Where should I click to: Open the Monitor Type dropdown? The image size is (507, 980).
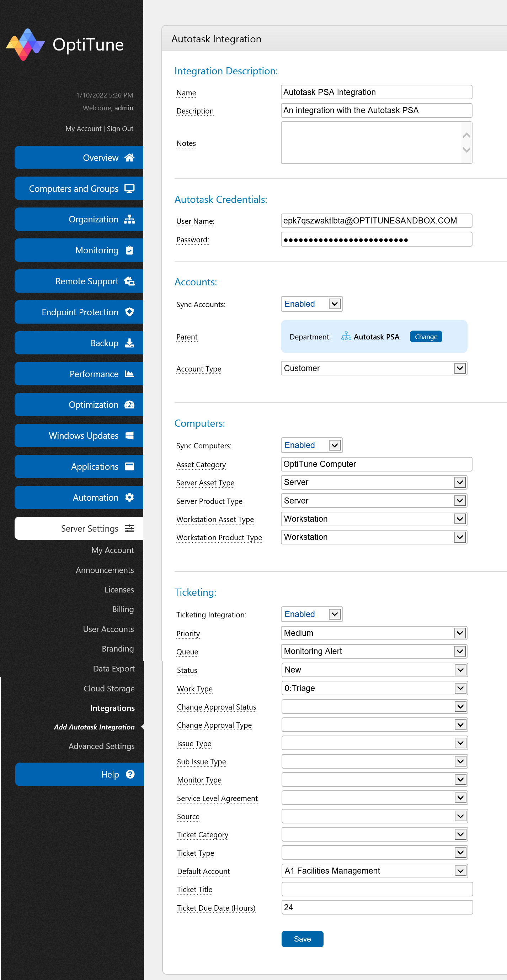pos(375,779)
